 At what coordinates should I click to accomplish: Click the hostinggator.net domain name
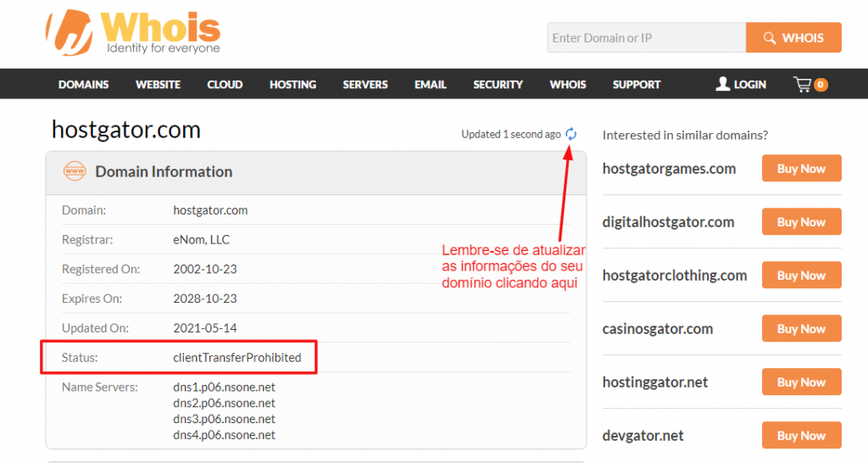pyautogui.click(x=655, y=382)
